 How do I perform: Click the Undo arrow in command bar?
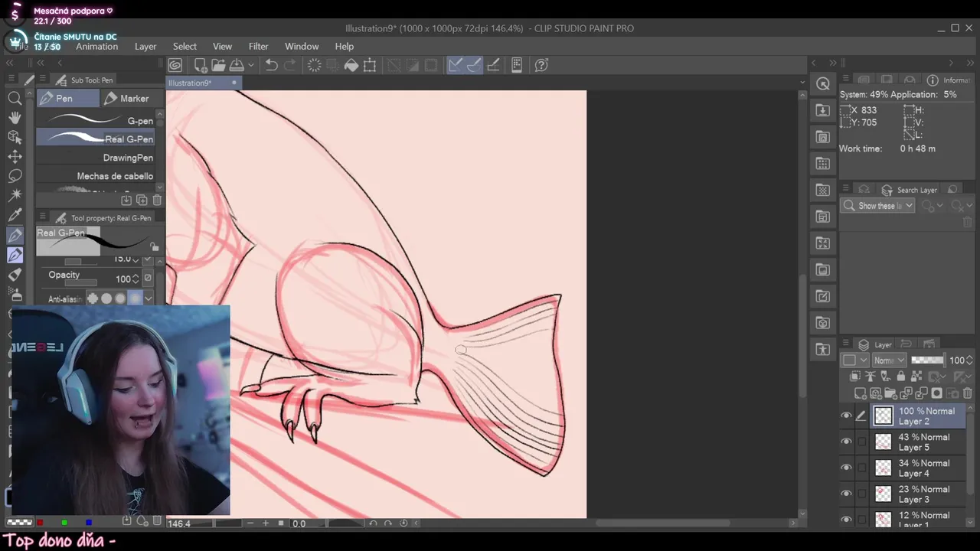point(271,65)
